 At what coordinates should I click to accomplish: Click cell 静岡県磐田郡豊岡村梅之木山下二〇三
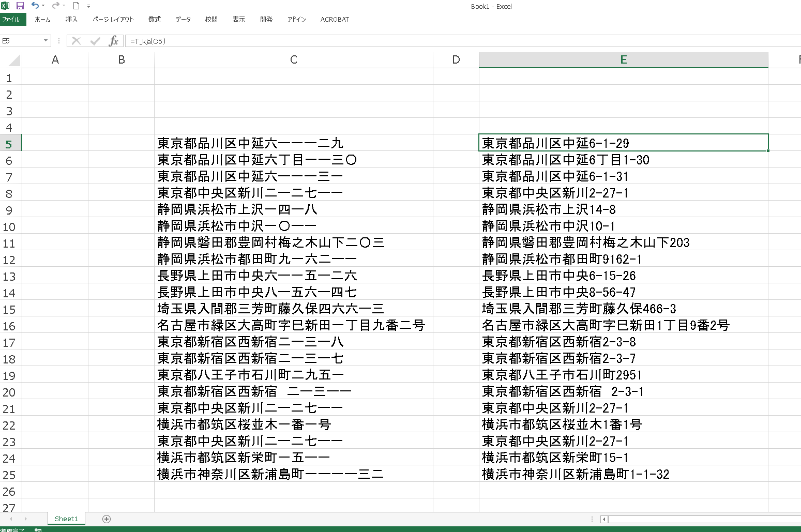click(294, 242)
